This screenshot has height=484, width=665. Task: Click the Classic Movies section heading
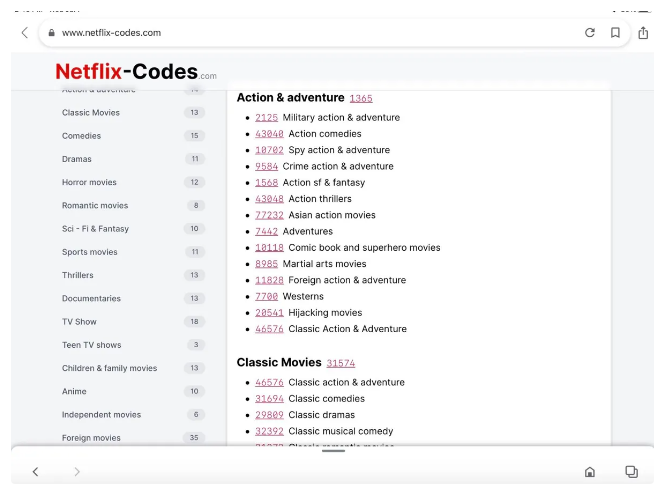coord(279,362)
